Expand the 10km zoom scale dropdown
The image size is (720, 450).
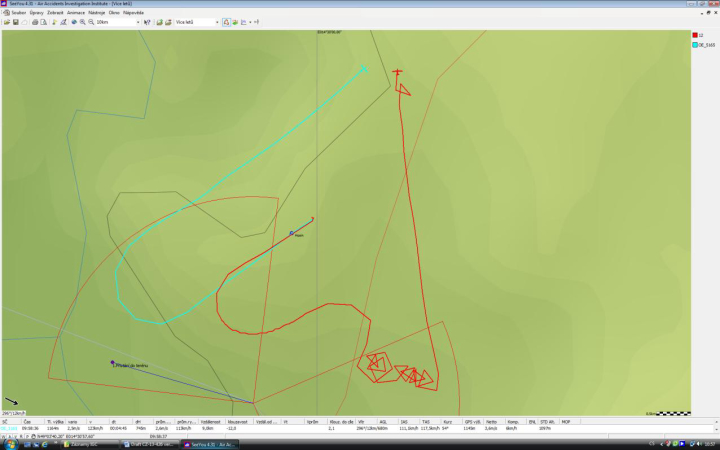coord(138,22)
